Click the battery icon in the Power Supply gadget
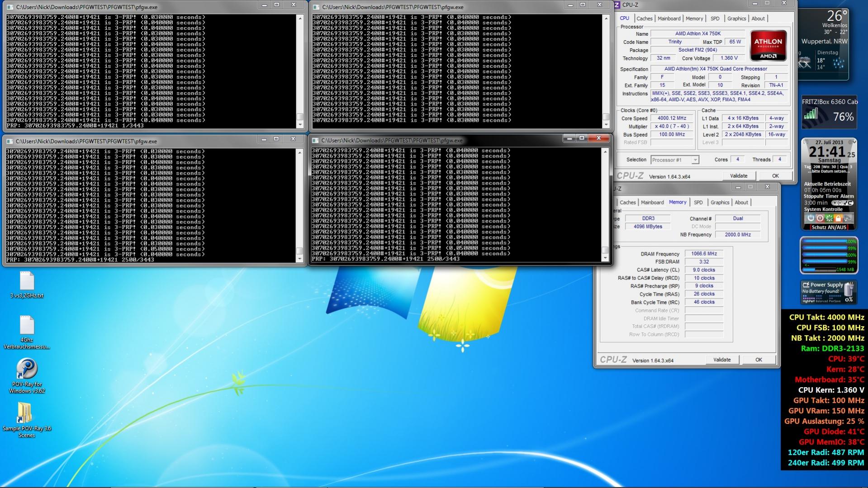Image resolution: width=868 pixels, height=488 pixels. tap(849, 289)
